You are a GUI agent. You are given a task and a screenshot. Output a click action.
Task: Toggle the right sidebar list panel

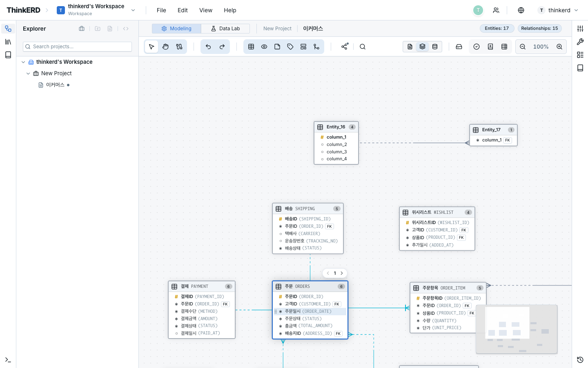(580, 55)
